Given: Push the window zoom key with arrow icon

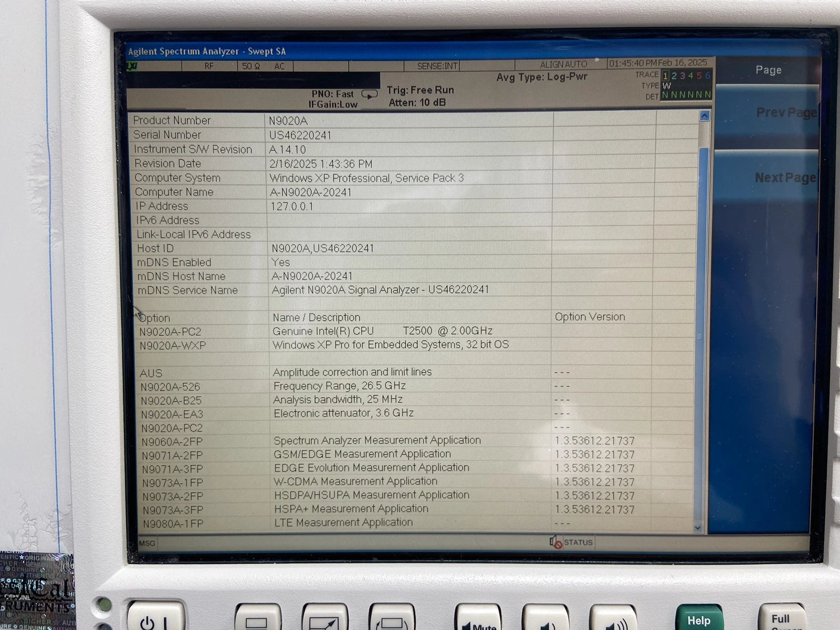Looking at the screenshot, I should pyautogui.click(x=325, y=618).
